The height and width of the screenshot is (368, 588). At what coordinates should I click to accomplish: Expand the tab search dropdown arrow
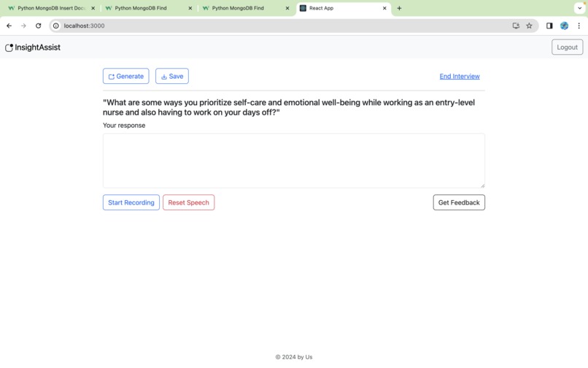point(579,8)
